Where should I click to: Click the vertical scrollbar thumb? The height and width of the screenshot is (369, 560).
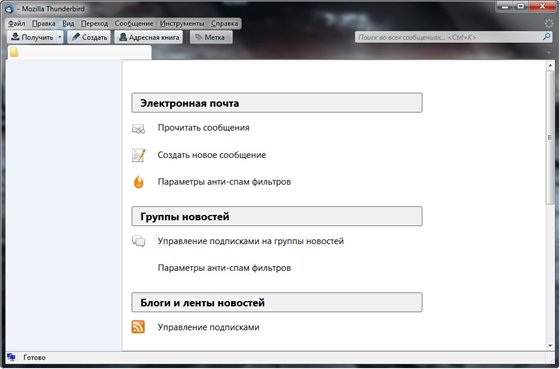[550, 138]
